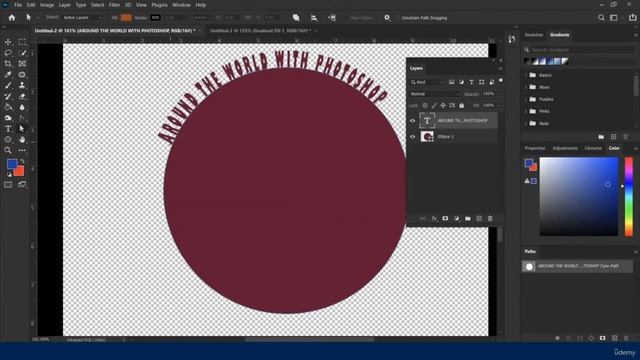Switch to the Properties tab
640x360 pixels.
pos(535,148)
